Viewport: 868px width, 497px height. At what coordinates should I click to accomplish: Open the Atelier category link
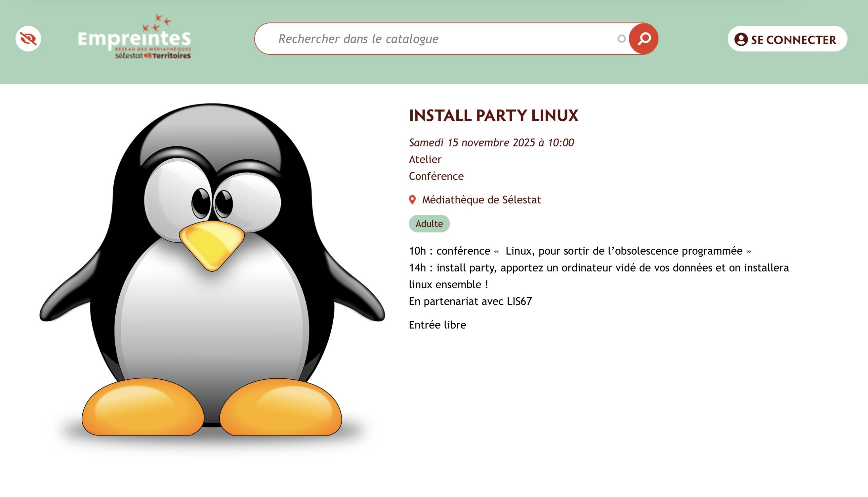pos(425,159)
